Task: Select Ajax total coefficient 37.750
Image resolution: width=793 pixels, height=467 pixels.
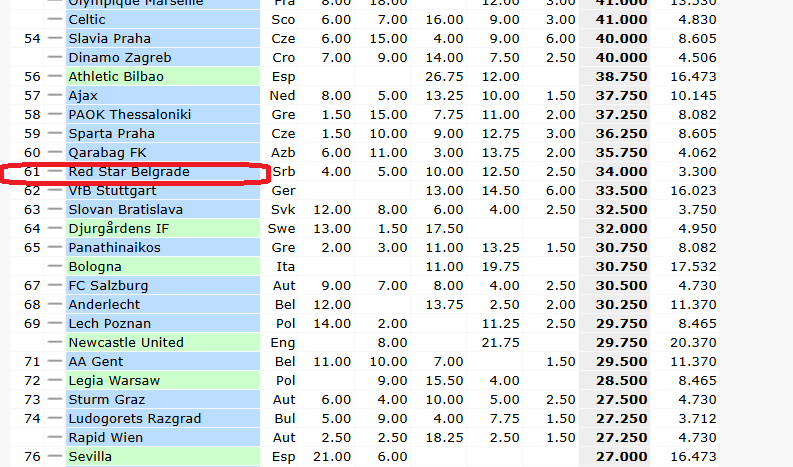Action: click(x=621, y=96)
